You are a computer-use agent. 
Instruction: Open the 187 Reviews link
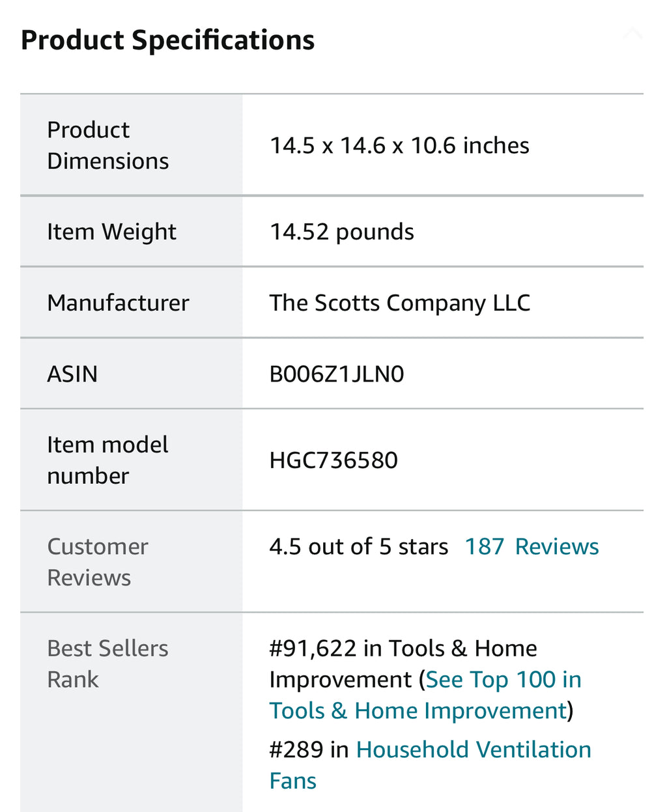click(x=532, y=547)
